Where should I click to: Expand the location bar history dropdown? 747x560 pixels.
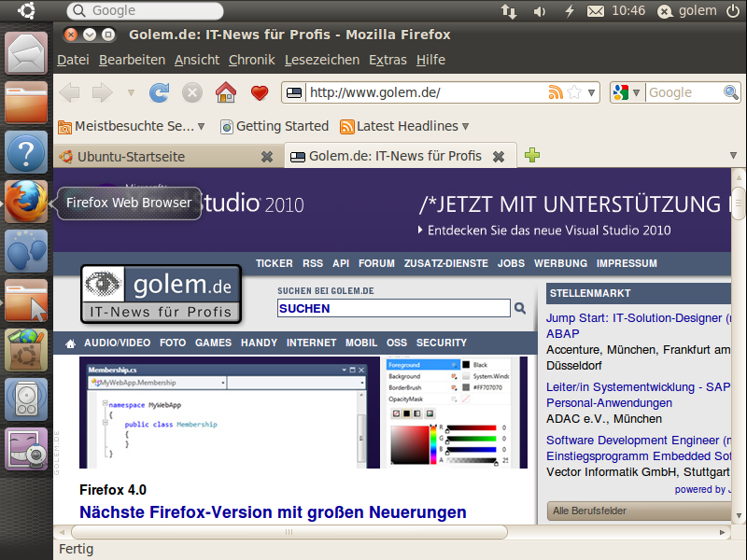(591, 92)
